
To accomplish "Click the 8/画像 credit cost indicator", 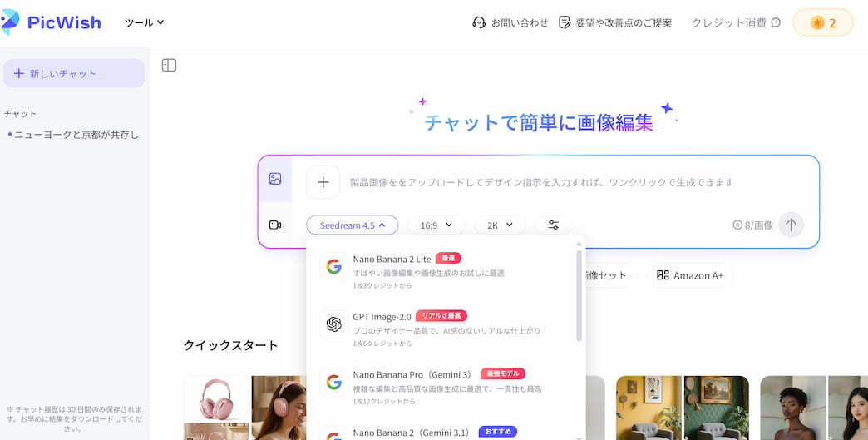I will point(753,225).
